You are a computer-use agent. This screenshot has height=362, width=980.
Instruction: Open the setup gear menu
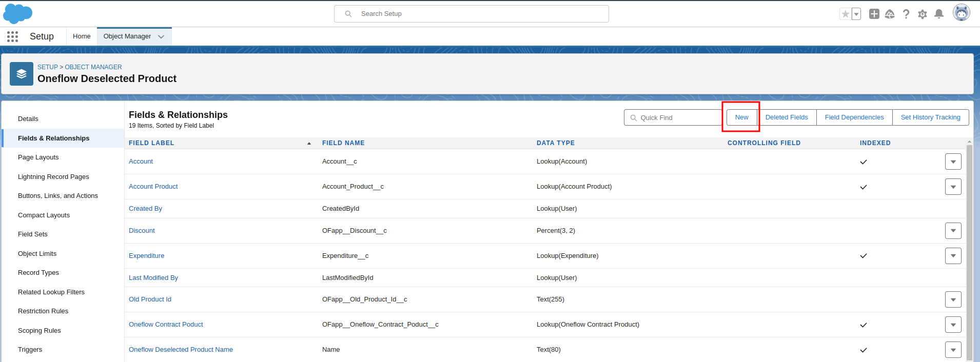(x=923, y=14)
